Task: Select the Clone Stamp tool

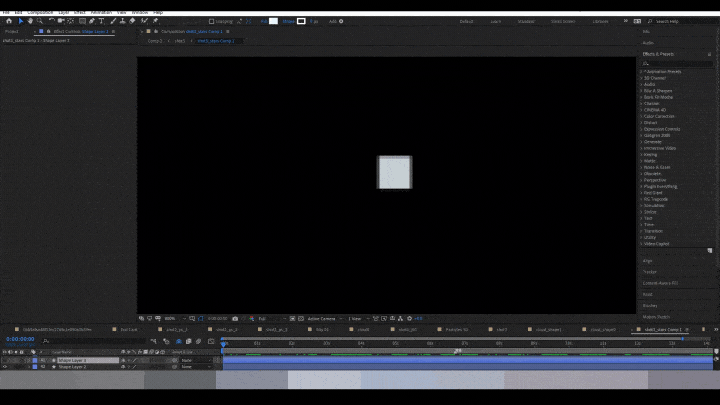Action: (123, 21)
